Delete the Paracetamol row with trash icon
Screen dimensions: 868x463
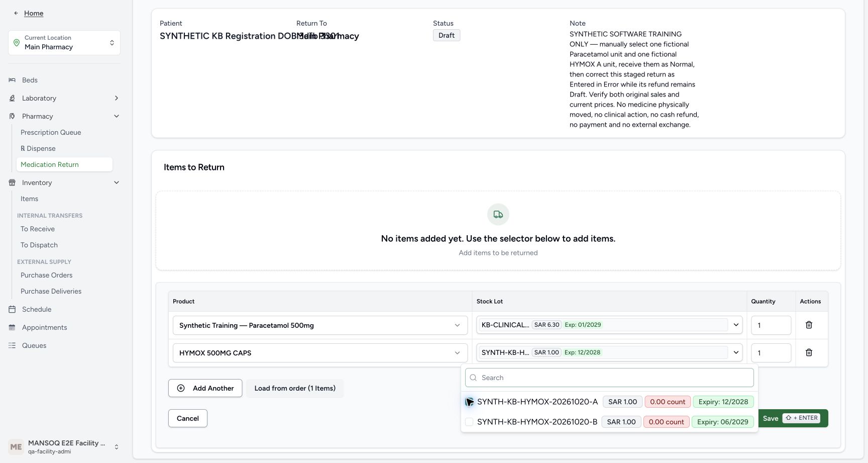click(809, 325)
